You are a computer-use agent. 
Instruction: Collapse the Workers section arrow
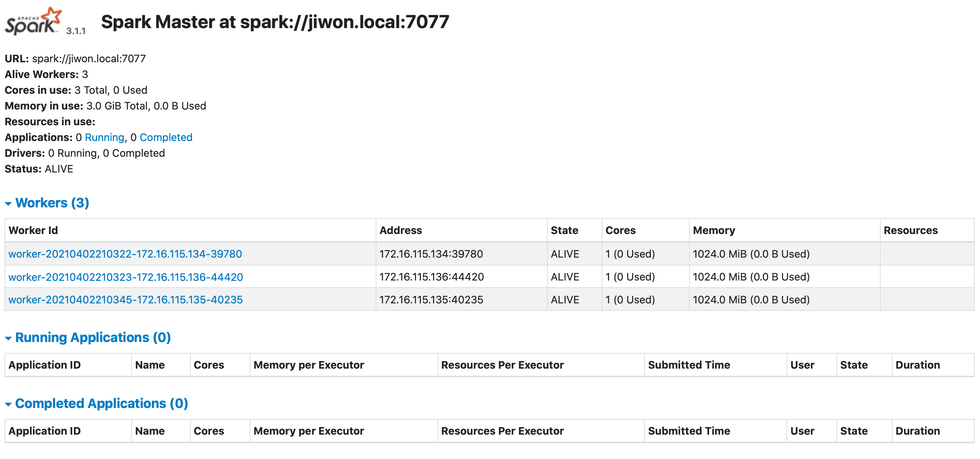click(8, 204)
